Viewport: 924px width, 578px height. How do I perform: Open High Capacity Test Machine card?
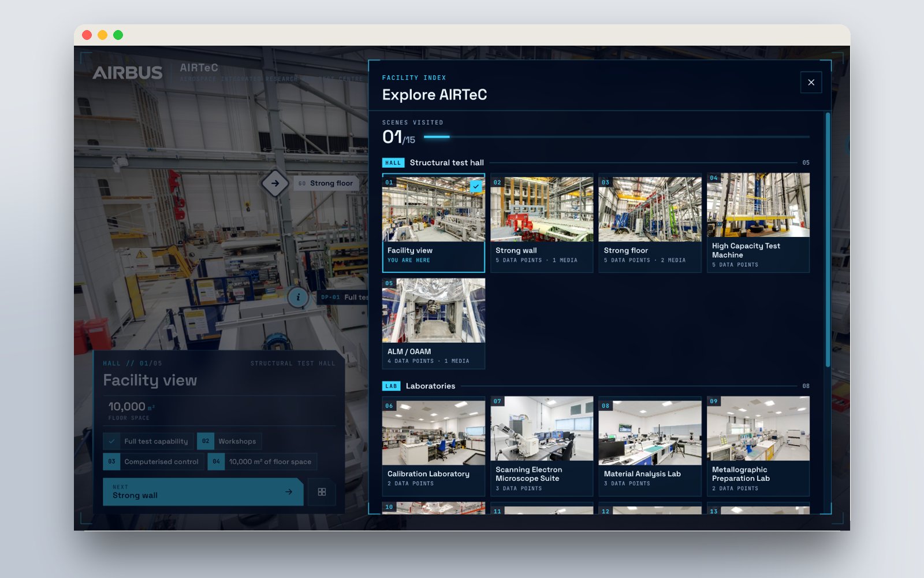(758, 223)
